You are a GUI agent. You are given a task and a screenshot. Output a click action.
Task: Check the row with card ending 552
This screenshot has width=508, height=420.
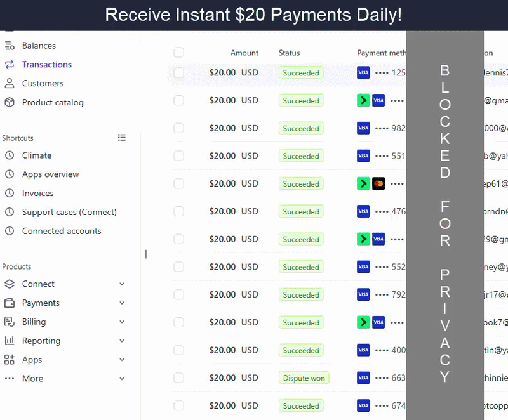coord(179,267)
